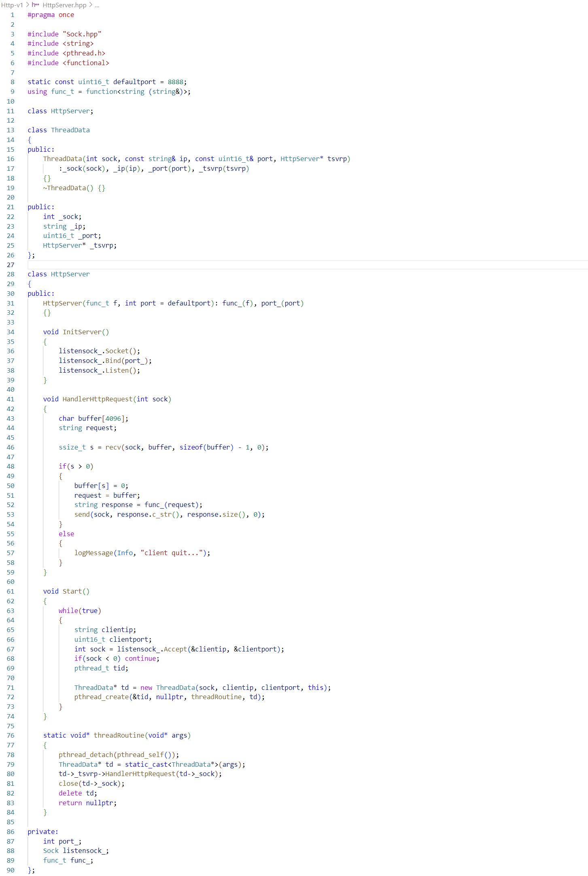The image size is (588, 876).
Task: Click the 'recv' call on line 46
Action: (x=113, y=448)
